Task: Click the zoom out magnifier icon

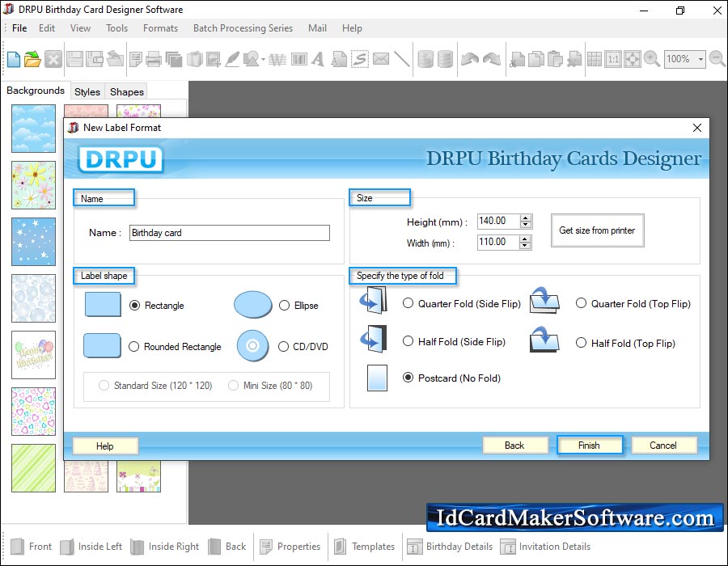Action: pos(717,59)
